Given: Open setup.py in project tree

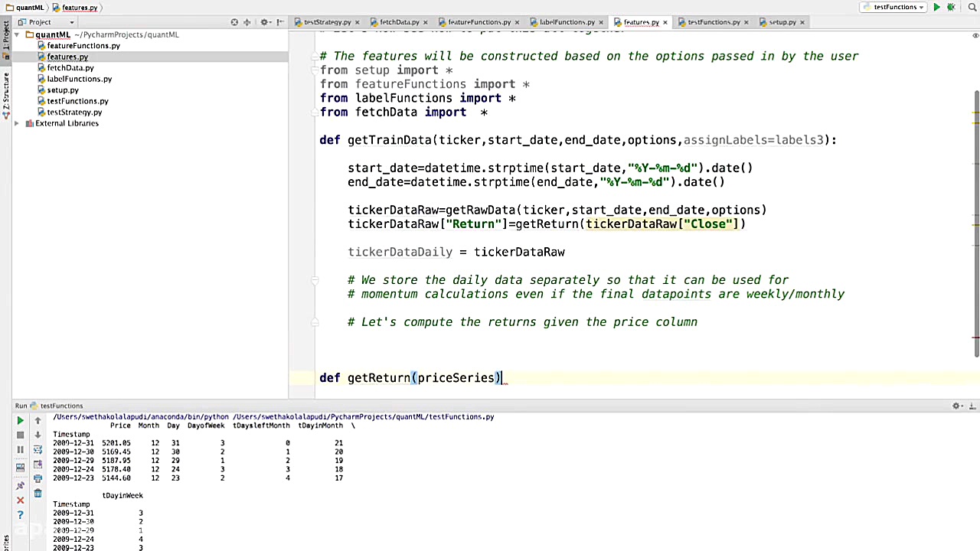Looking at the screenshot, I should 62,90.
